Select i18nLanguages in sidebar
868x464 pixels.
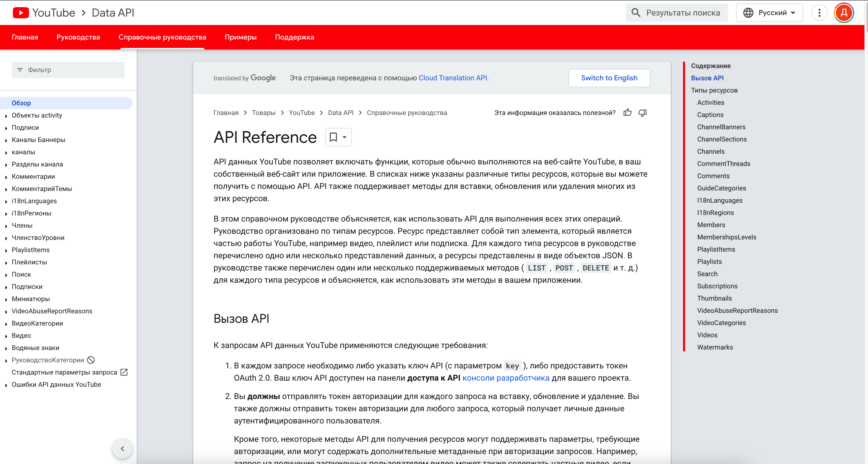(x=34, y=201)
